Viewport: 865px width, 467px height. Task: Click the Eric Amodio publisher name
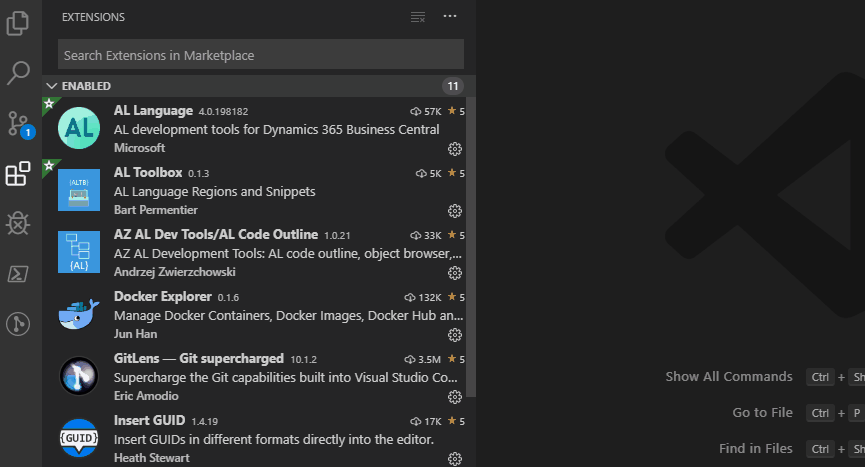click(146, 396)
